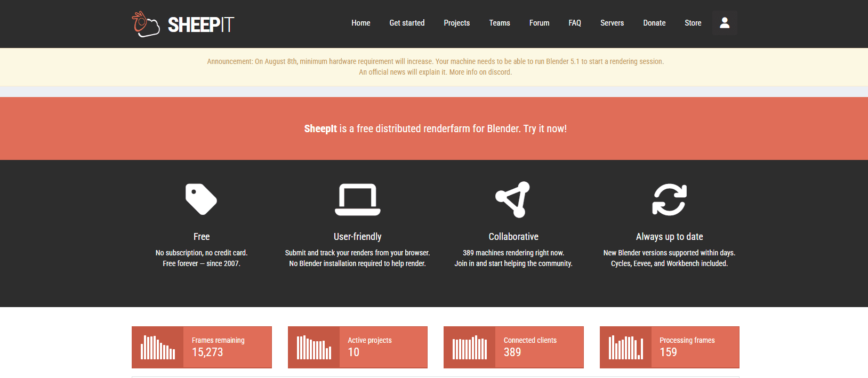The image size is (868, 378).
Task: Open the Store page
Action: [x=693, y=23]
